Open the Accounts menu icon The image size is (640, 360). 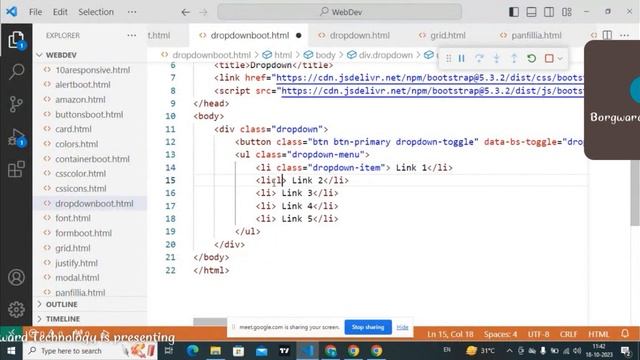(16, 278)
